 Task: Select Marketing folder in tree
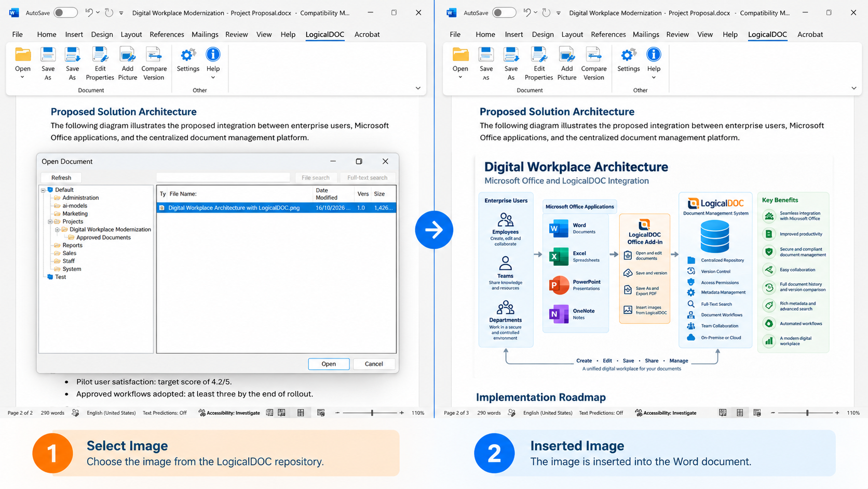click(x=75, y=214)
